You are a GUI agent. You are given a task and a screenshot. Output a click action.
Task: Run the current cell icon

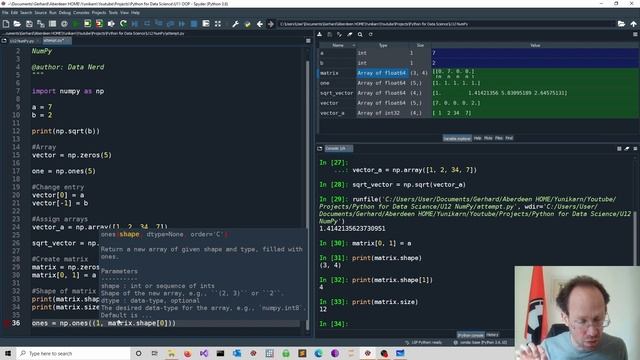click(87, 24)
